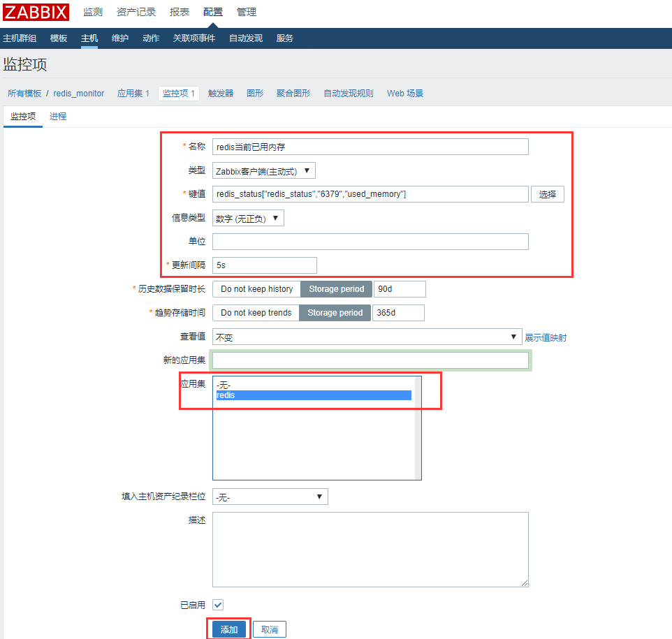Open 填入主机资产纪录栏位 dropdown
This screenshot has width=672, height=639.
[x=270, y=497]
